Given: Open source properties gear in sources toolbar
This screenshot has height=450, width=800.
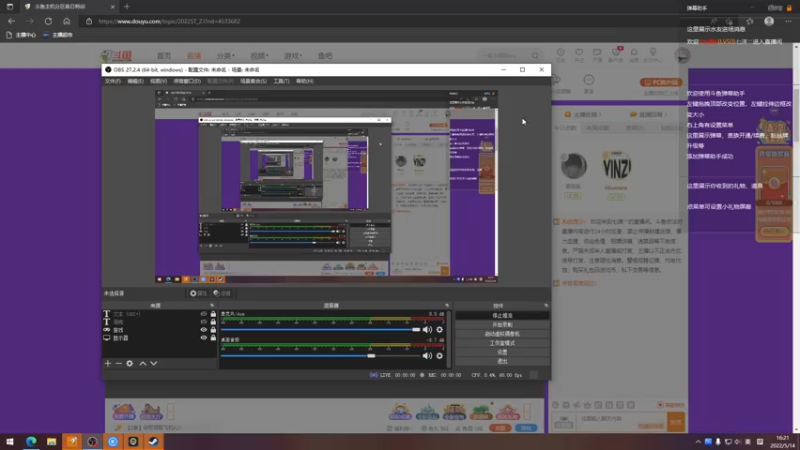Looking at the screenshot, I should point(130,363).
